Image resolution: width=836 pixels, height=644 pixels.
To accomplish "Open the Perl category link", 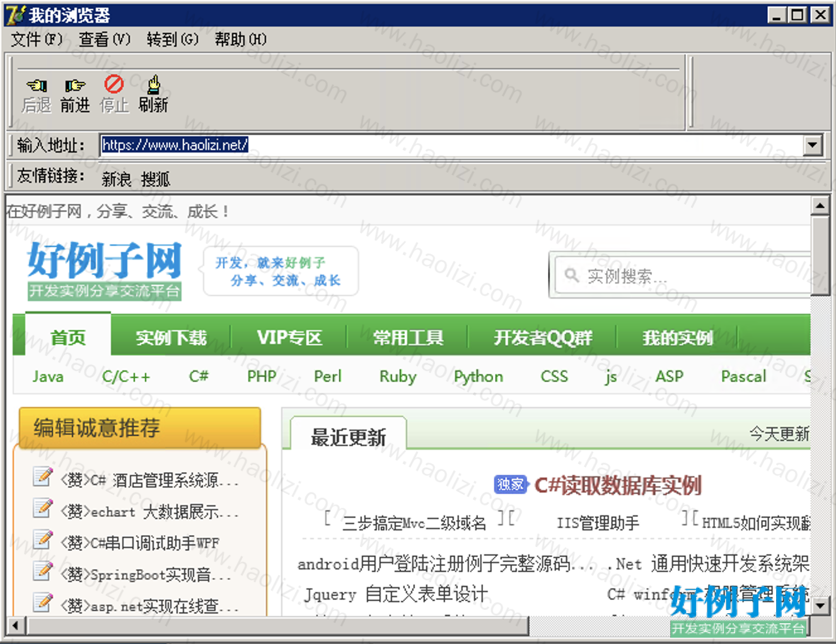I will [x=327, y=377].
